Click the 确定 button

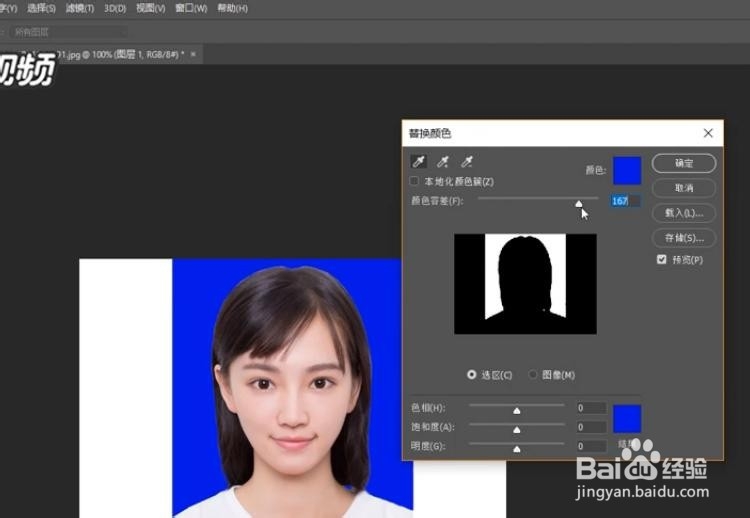684,163
